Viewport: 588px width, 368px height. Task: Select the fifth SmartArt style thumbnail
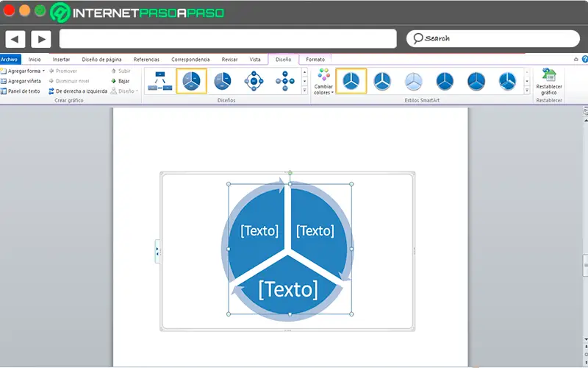point(476,81)
